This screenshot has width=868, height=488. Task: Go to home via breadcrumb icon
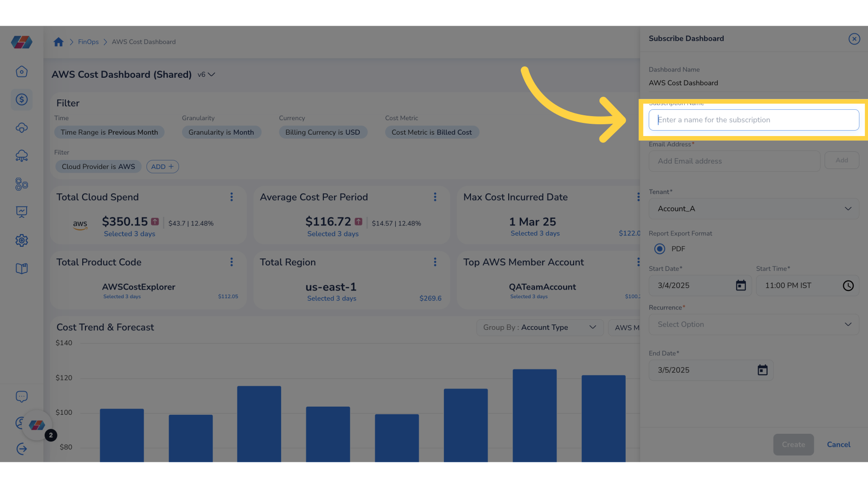(x=58, y=42)
